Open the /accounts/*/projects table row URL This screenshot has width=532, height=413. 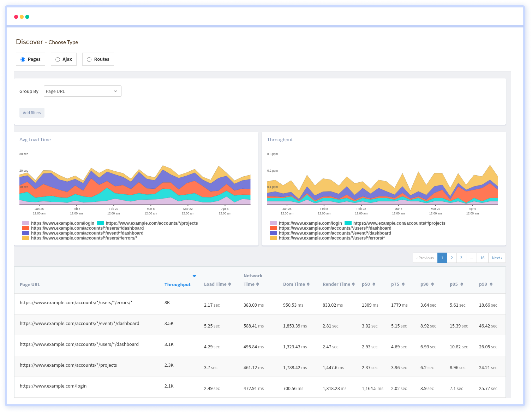pos(68,365)
